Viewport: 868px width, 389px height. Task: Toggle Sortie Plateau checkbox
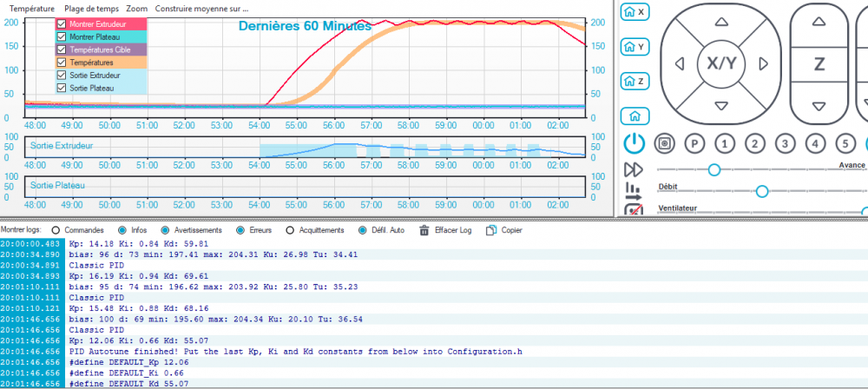point(62,88)
